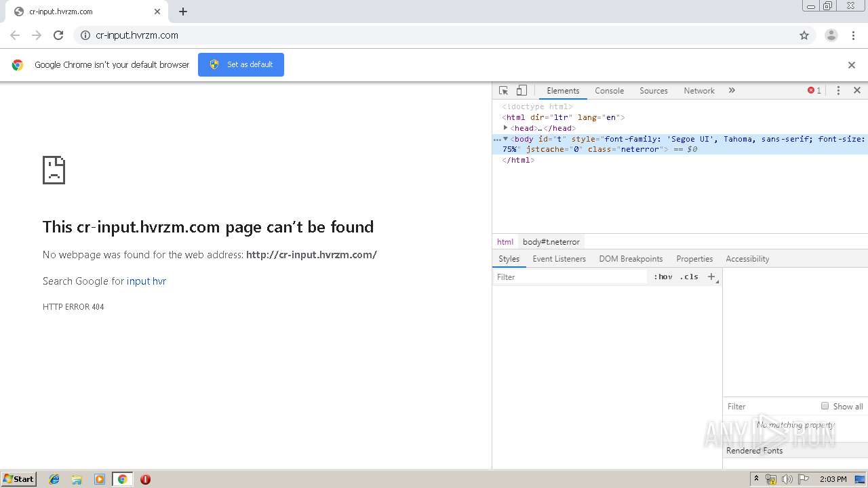Add a new style rule with plus
868x488 pixels.
(x=711, y=277)
